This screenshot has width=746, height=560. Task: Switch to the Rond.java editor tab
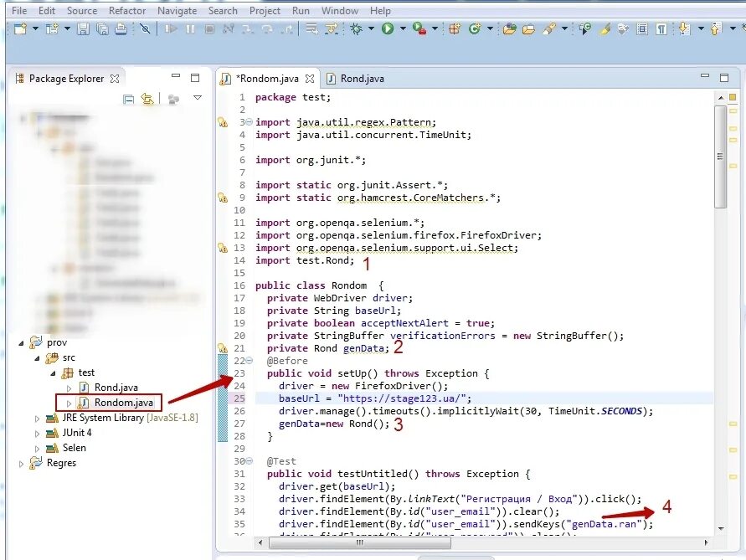point(355,79)
